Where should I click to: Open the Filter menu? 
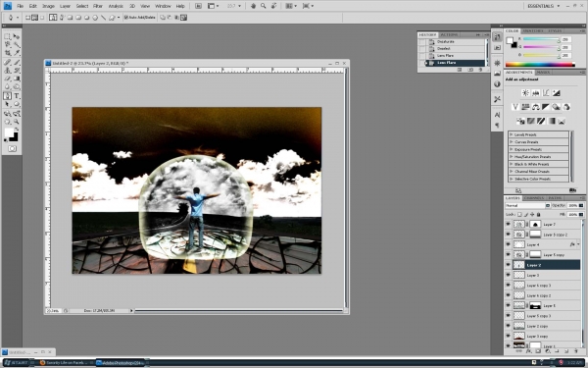98,6
